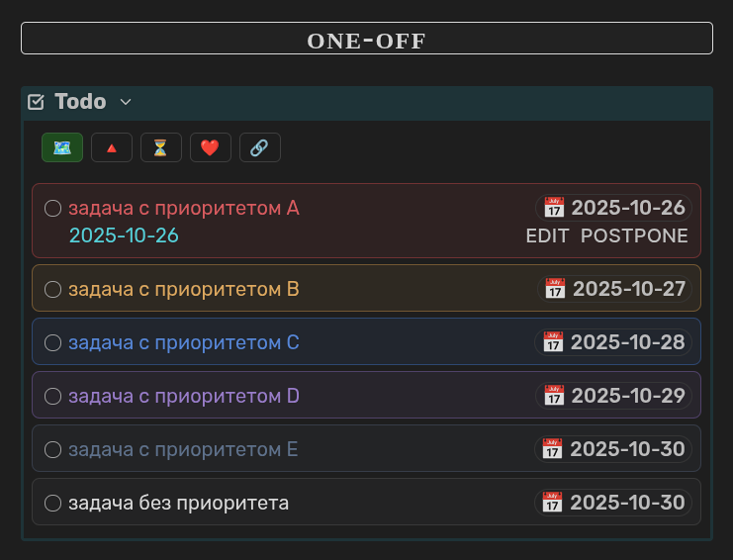Click the map emoji filter button
733x560 pixels.
pos(62,147)
